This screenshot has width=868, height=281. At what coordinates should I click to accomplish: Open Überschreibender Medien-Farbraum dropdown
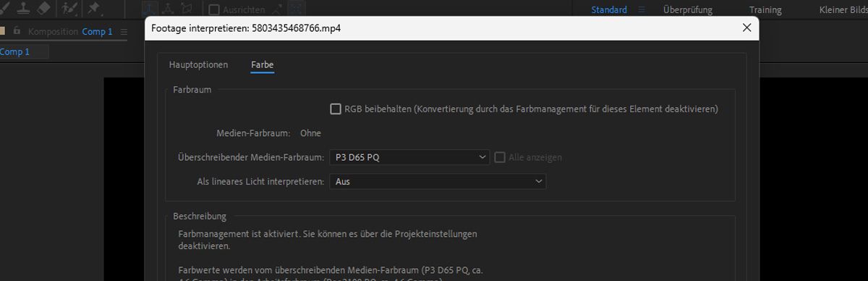tap(410, 157)
